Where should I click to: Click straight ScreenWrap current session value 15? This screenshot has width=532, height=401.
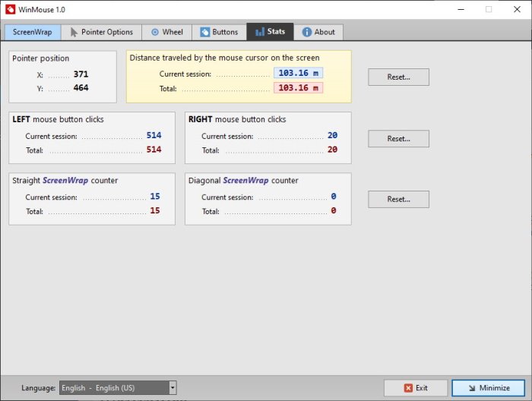[155, 196]
